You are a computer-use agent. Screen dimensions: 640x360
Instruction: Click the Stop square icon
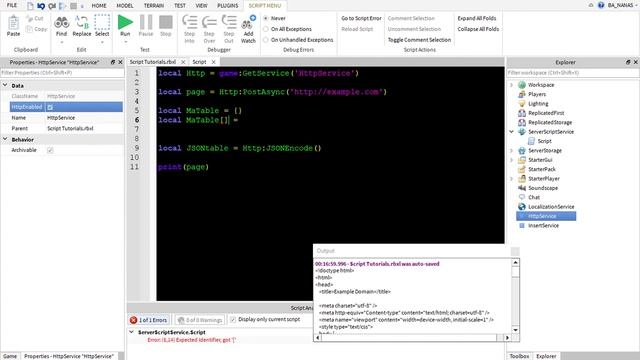pyautogui.click(x=166, y=22)
